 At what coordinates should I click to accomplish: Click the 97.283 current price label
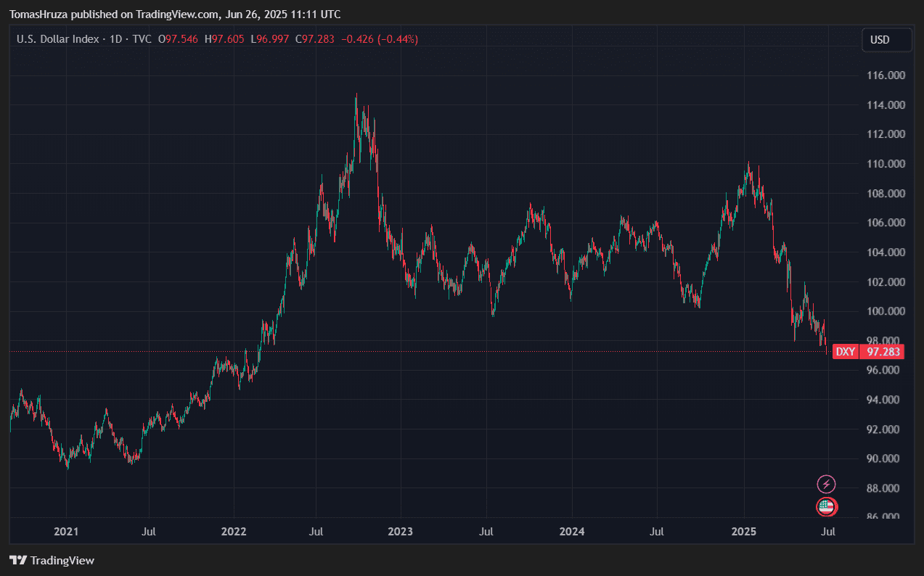(883, 352)
